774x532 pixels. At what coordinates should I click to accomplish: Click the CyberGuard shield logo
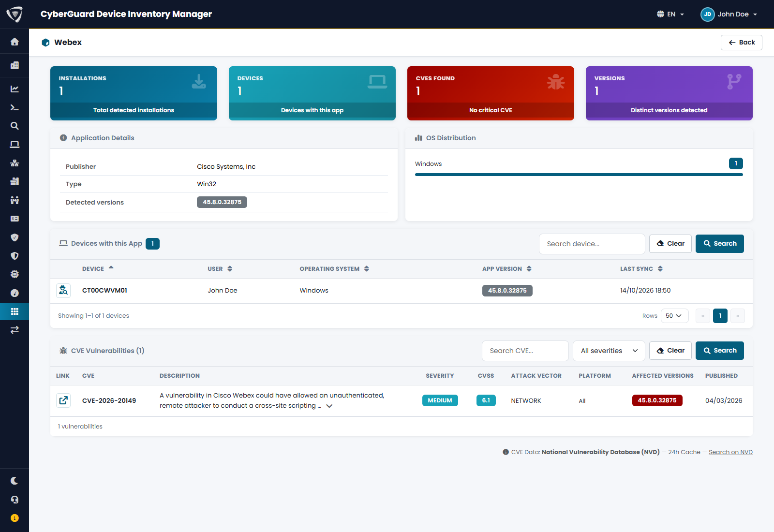15,14
